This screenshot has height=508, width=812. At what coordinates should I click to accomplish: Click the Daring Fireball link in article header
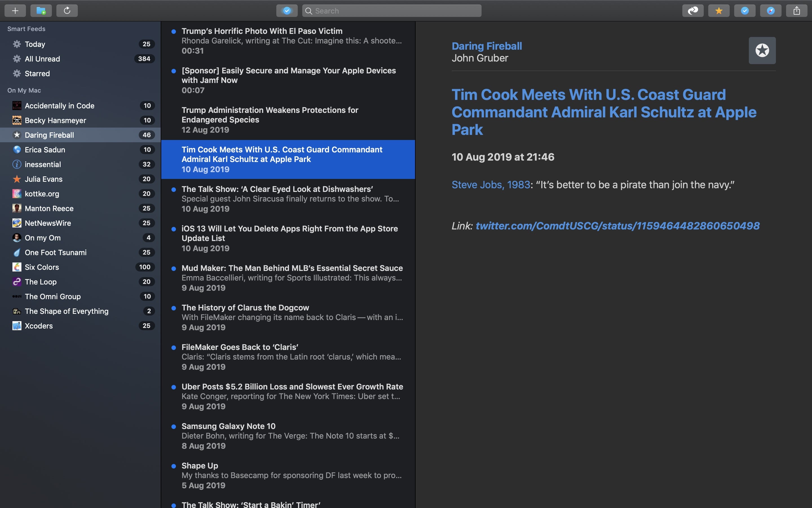pyautogui.click(x=487, y=46)
